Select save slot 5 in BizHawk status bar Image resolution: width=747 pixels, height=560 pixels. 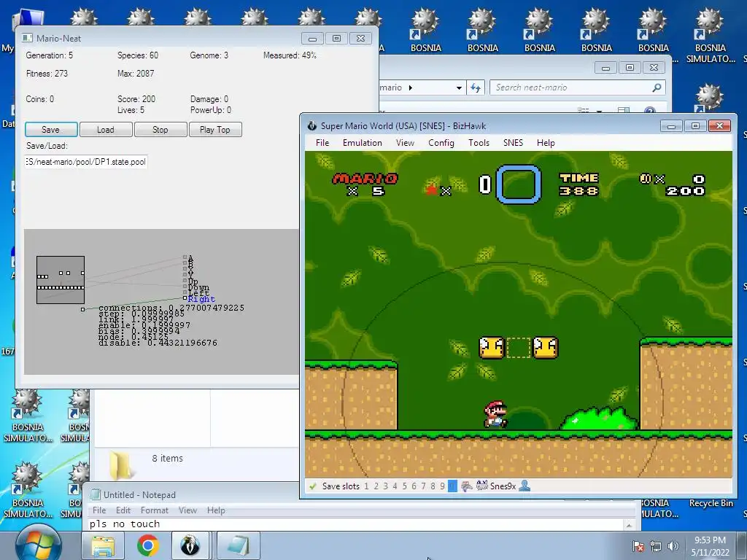click(x=404, y=486)
